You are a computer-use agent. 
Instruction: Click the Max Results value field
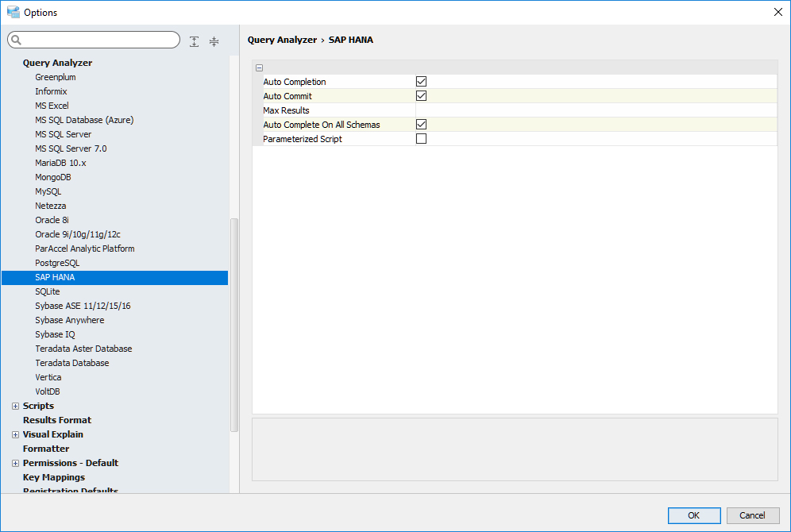click(596, 110)
